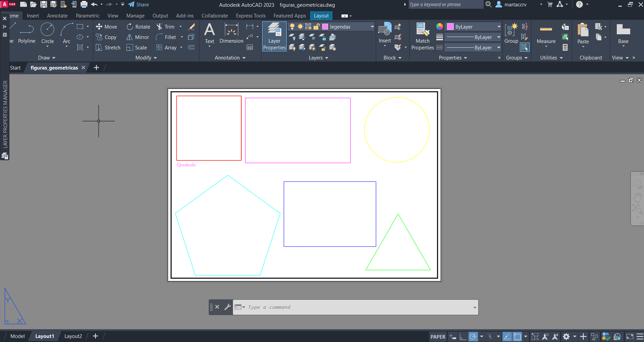Open the Annotate ribbon tab
Viewport: 644px width, 342px height.
[x=57, y=16]
